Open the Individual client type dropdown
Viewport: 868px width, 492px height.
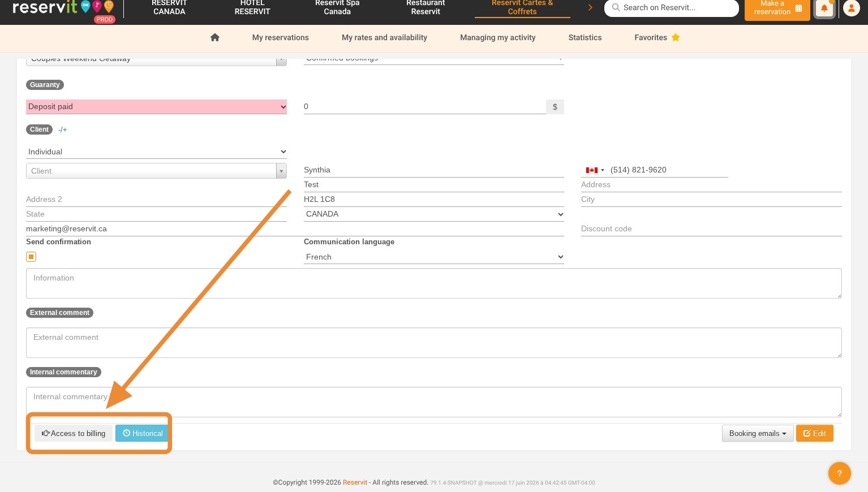pos(156,152)
